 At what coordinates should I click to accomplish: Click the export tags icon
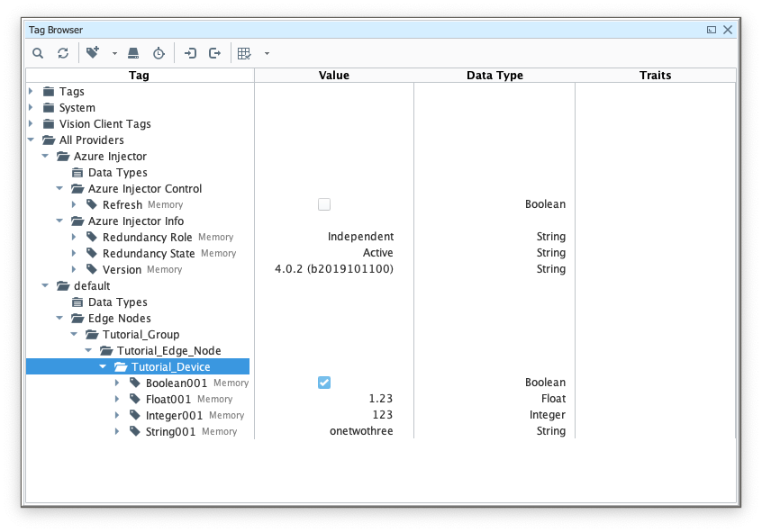tap(214, 53)
